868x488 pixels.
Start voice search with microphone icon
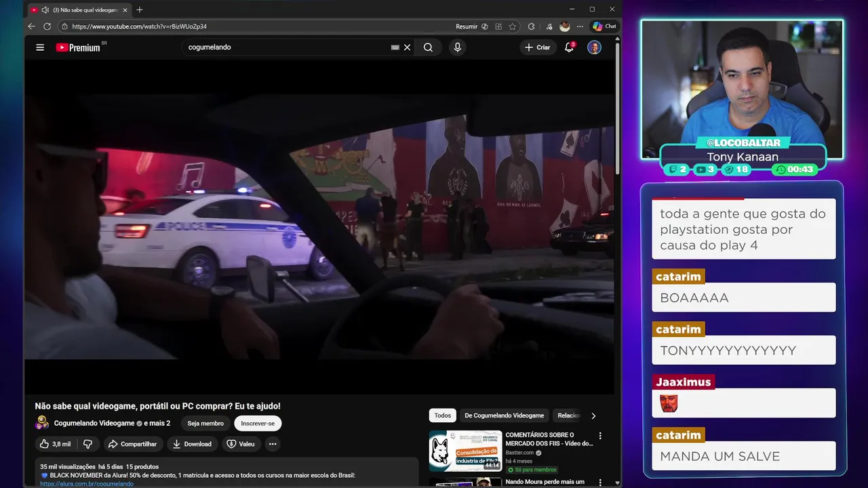coord(457,47)
